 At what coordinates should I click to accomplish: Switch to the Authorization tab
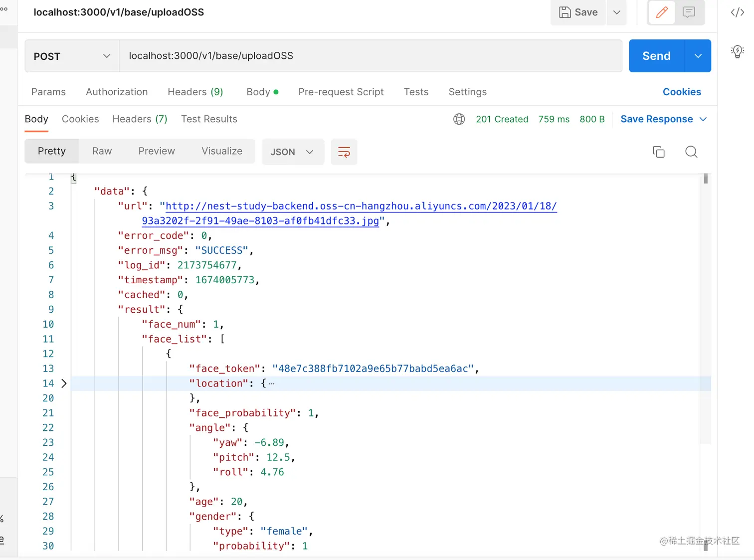(117, 92)
